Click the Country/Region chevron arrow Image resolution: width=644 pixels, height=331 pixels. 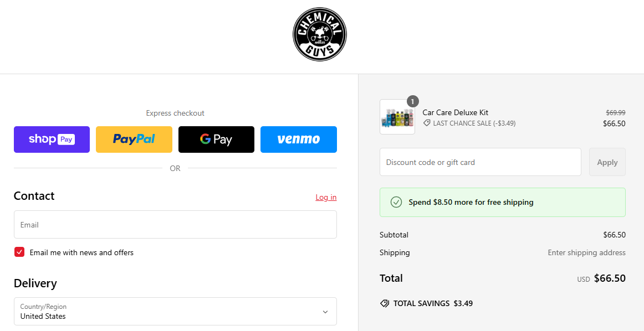(x=325, y=312)
